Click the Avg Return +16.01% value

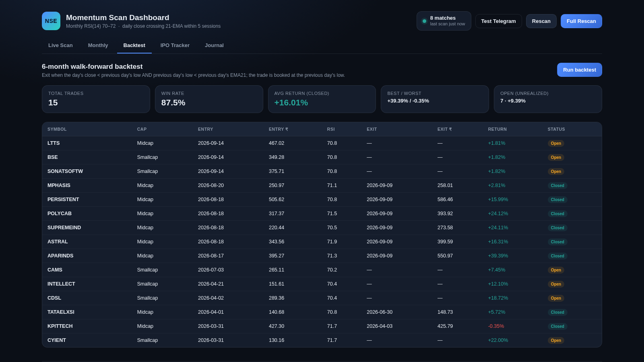point(291,103)
